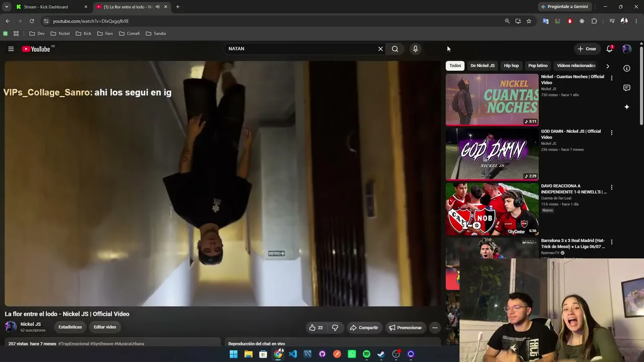
Task: Click the YouTube search magnifier button
Action: click(x=395, y=49)
